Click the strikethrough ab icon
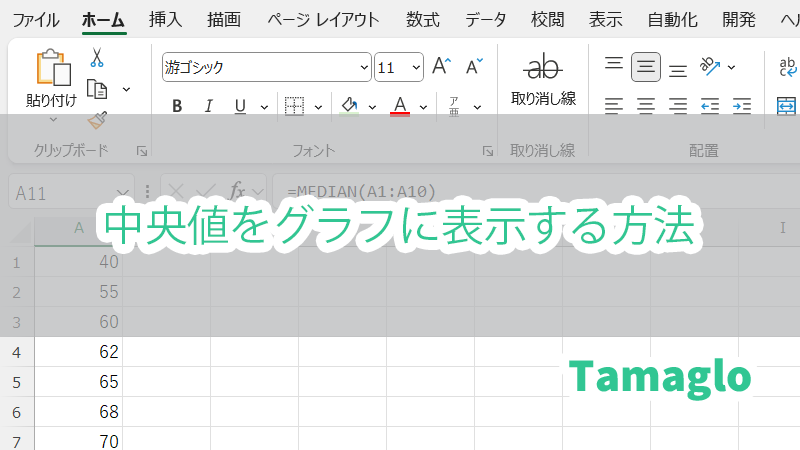Viewport: 800px width, 450px height. (x=543, y=68)
